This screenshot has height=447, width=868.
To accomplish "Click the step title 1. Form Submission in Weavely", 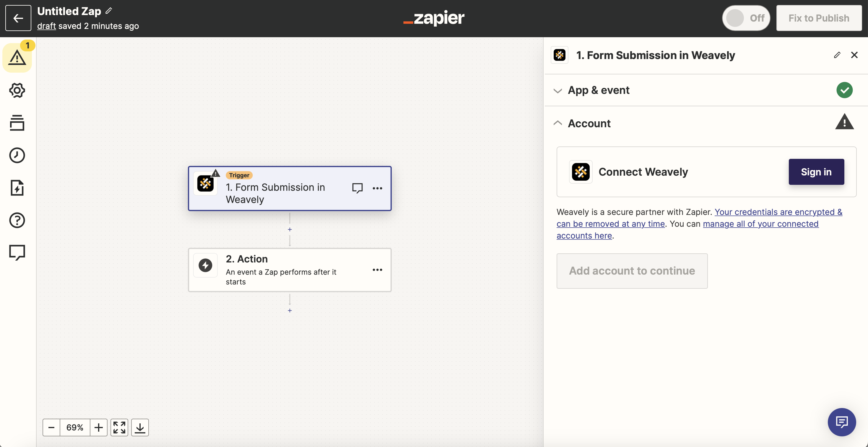I will pyautogui.click(x=655, y=55).
